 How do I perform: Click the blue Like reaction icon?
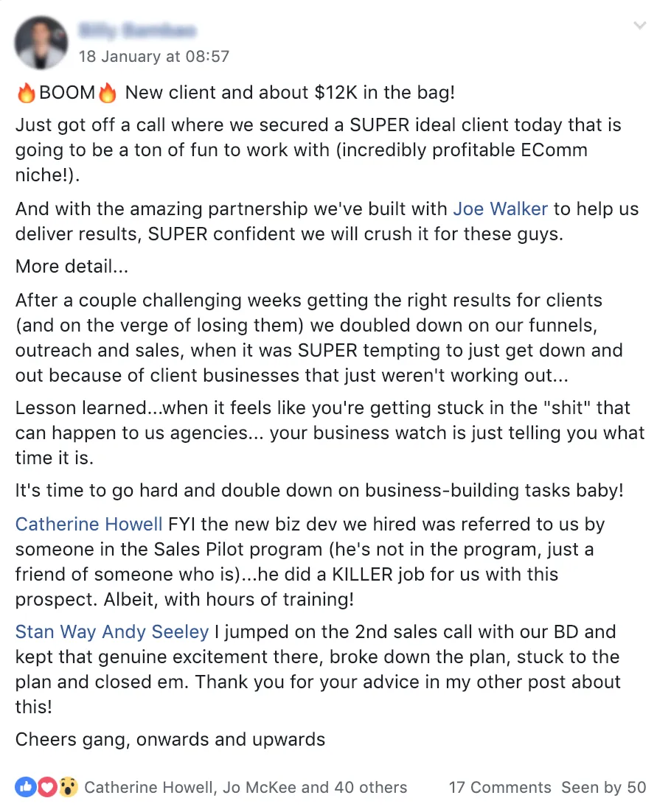click(25, 787)
